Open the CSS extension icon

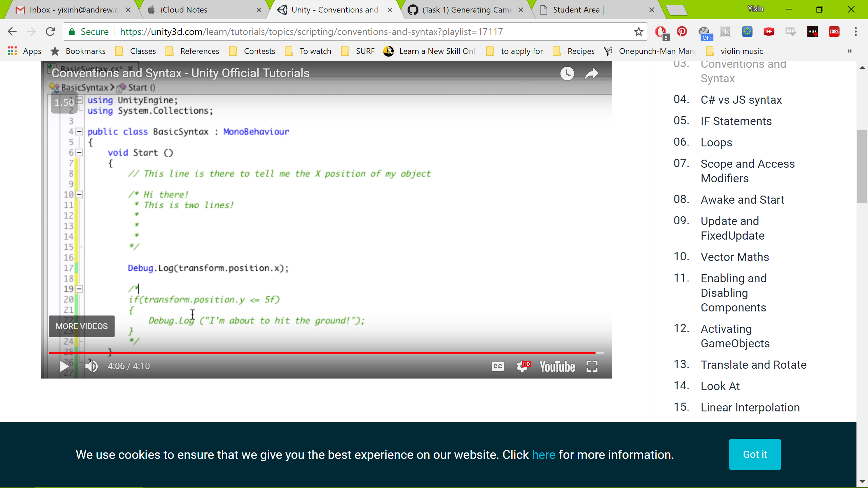[x=790, y=32]
